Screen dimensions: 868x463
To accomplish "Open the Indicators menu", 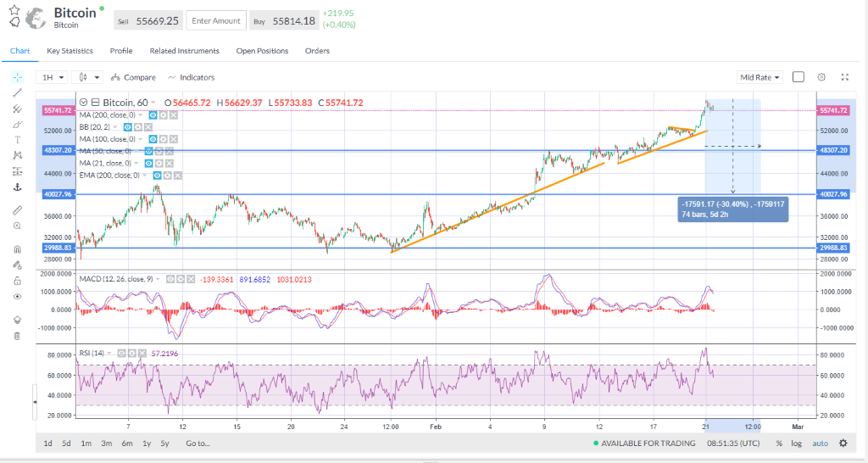I will tap(192, 77).
